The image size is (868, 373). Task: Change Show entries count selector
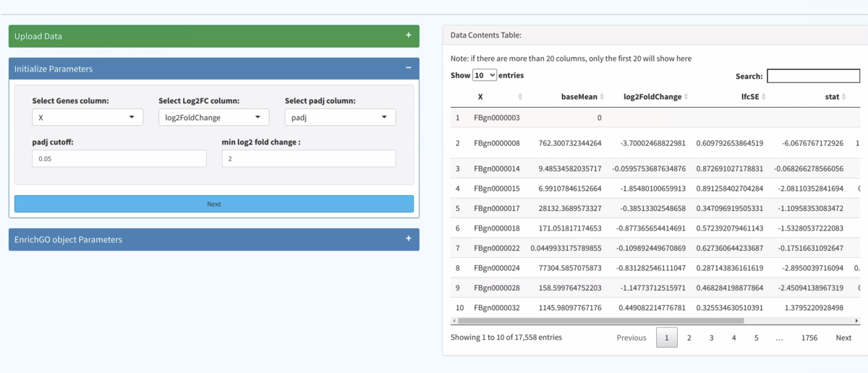(485, 75)
